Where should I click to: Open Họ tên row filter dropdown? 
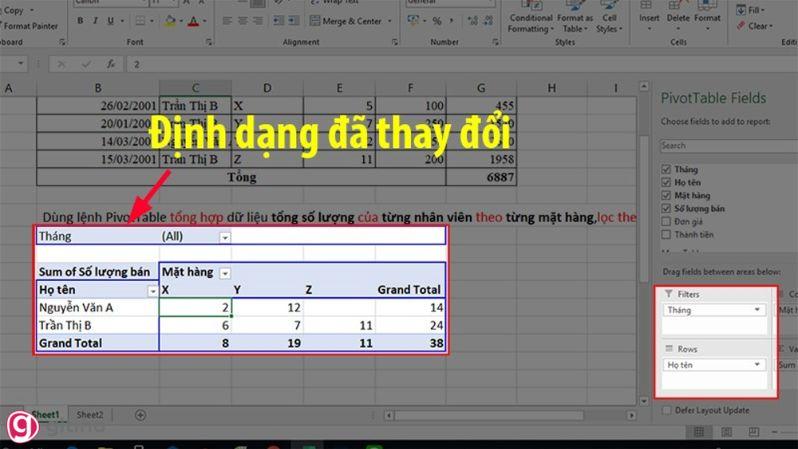point(152,291)
